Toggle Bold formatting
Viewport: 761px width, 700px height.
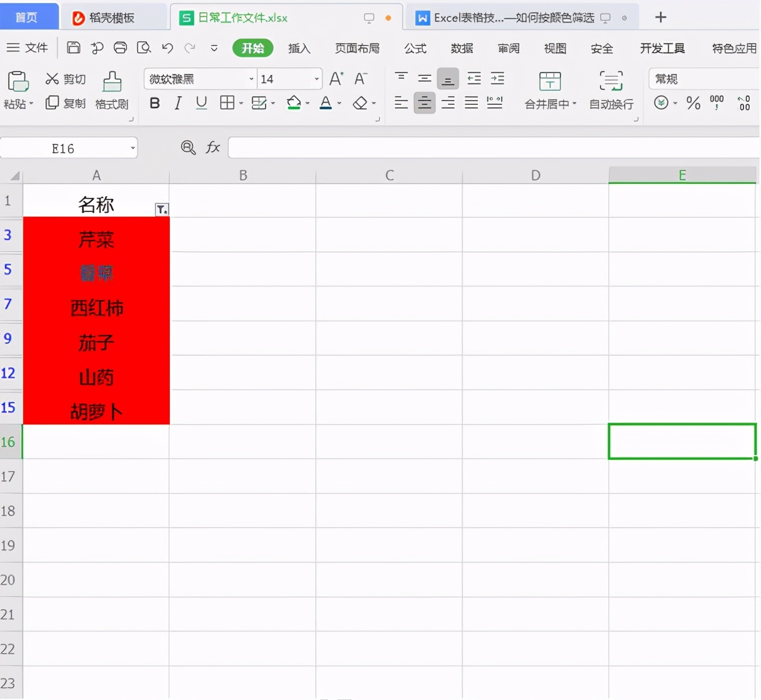click(155, 102)
